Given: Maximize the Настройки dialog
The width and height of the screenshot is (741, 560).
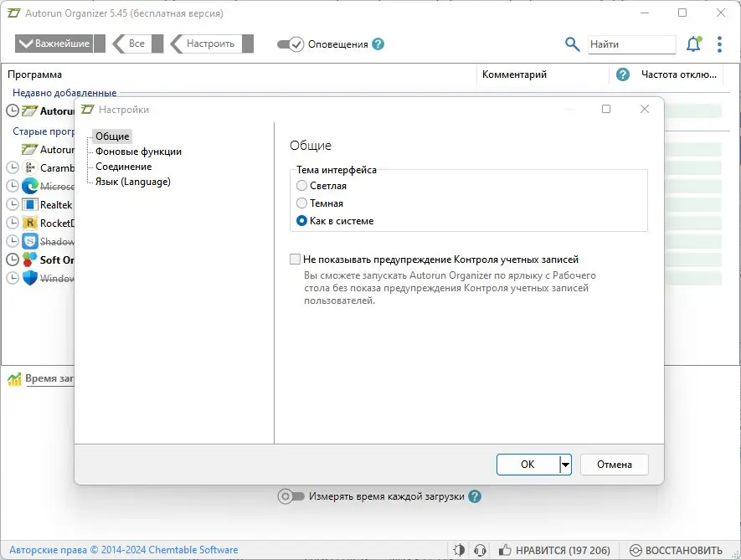Looking at the screenshot, I should pyautogui.click(x=606, y=109).
